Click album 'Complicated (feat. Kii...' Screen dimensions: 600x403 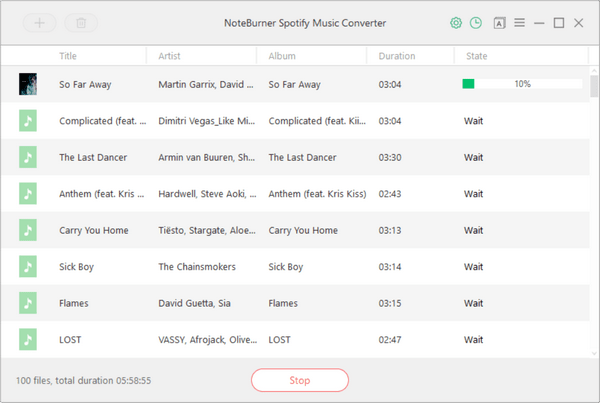tap(317, 121)
